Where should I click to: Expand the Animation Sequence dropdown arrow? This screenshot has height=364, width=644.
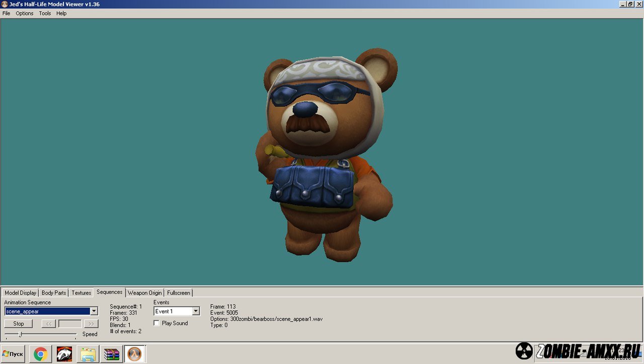94,311
